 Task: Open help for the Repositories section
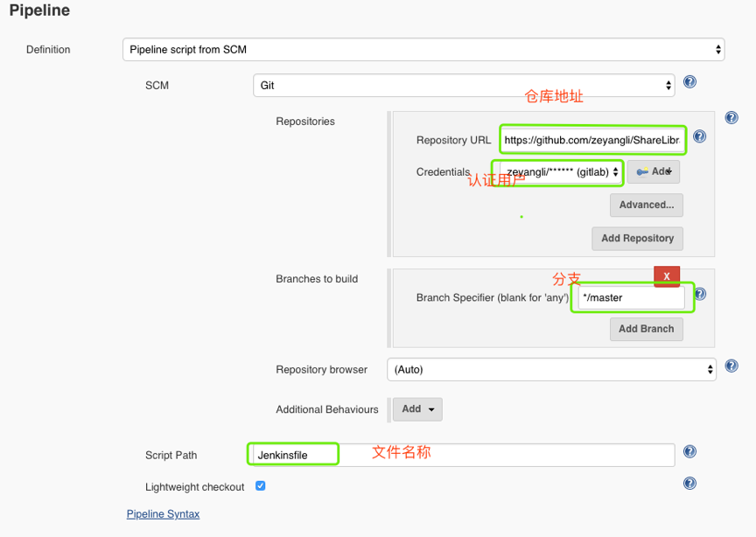click(x=731, y=118)
